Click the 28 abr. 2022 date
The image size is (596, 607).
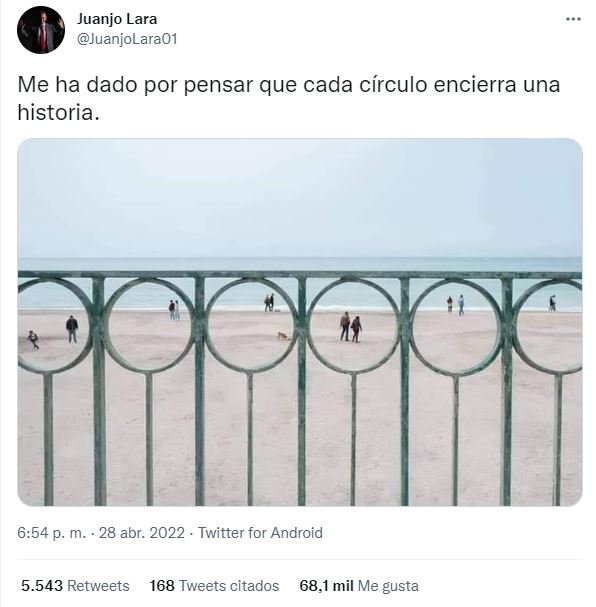[x=142, y=533]
